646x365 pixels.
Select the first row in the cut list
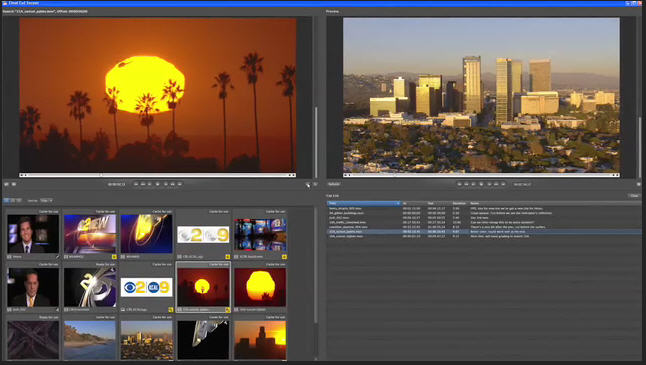484,208
